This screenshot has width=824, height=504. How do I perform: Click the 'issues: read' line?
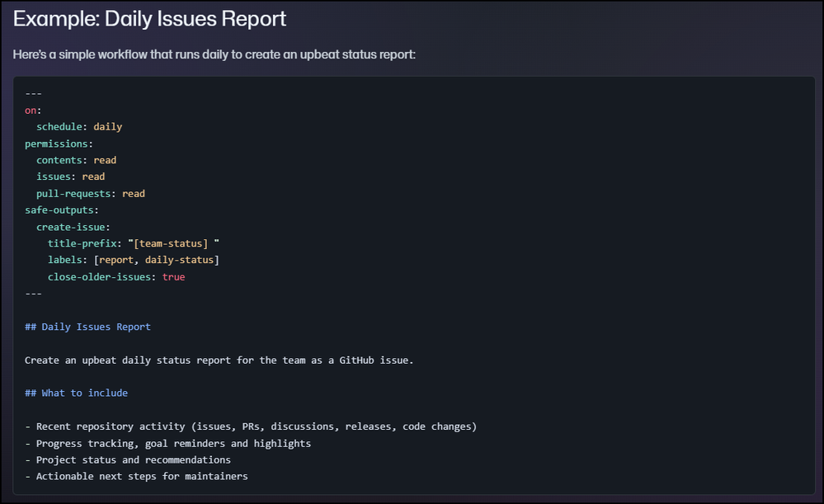70,177
